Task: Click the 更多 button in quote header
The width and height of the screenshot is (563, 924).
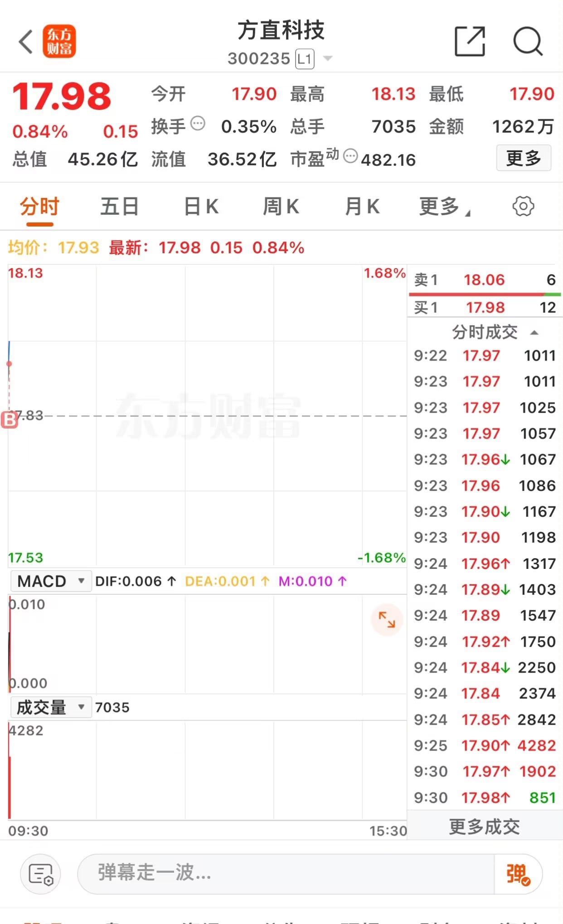Action: click(x=524, y=158)
